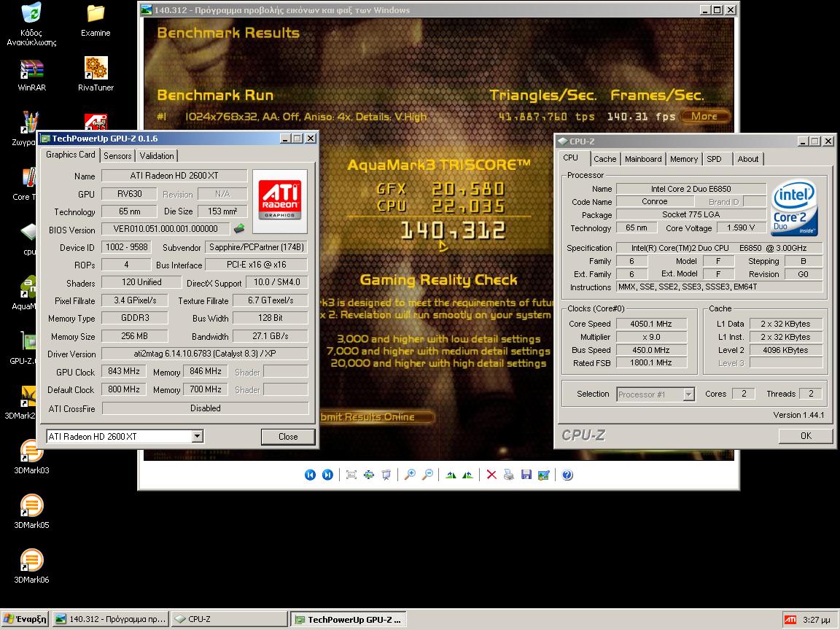Open the SPD tab in CPU-Z
Image resolution: width=840 pixels, height=630 pixels.
click(714, 159)
